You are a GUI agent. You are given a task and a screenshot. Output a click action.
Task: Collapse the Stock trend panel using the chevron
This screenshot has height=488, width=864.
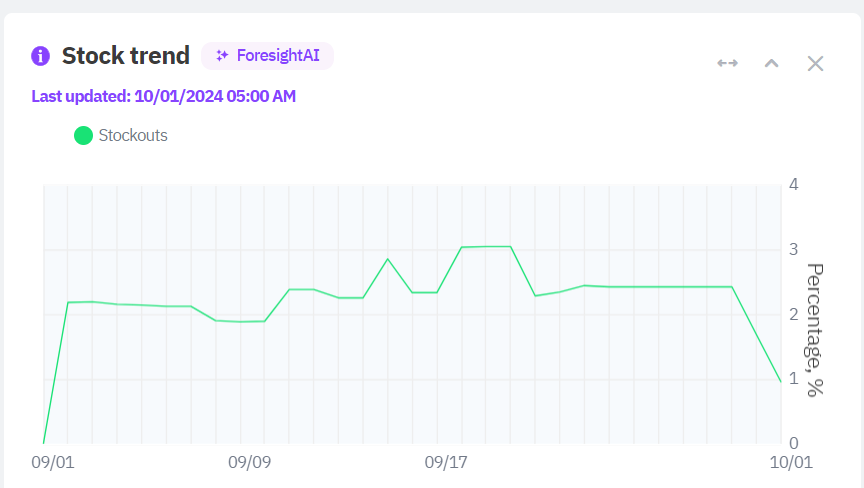(x=771, y=63)
